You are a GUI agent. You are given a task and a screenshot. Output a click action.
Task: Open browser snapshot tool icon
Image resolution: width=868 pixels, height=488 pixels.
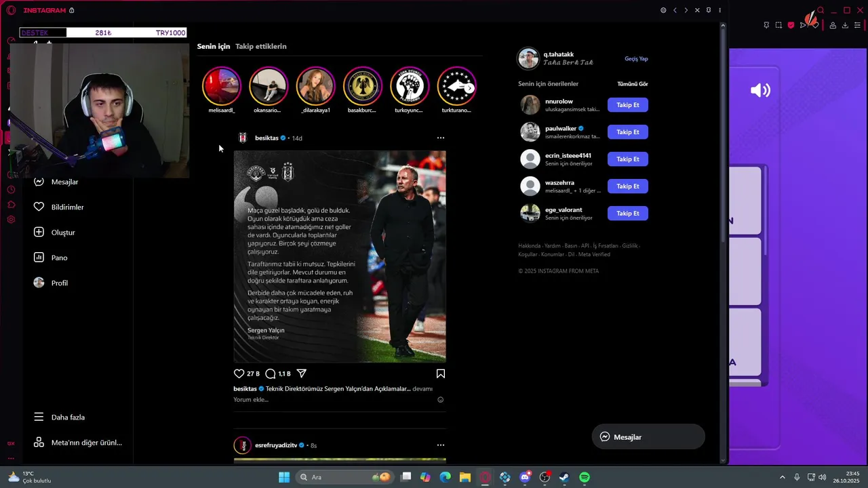778,25
